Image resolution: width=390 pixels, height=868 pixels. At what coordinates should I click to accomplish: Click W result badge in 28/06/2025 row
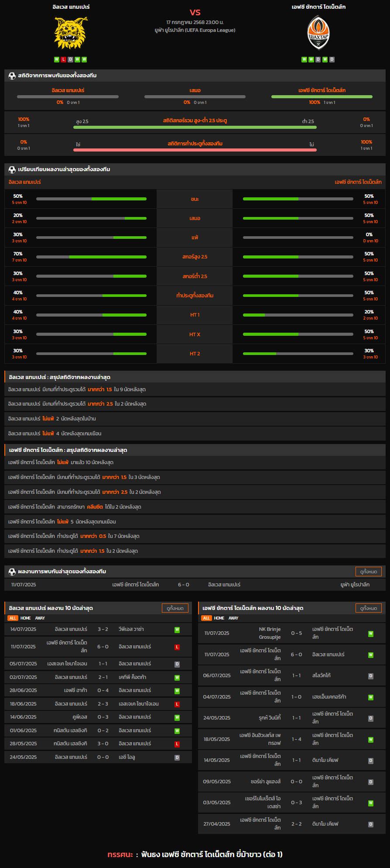click(177, 691)
